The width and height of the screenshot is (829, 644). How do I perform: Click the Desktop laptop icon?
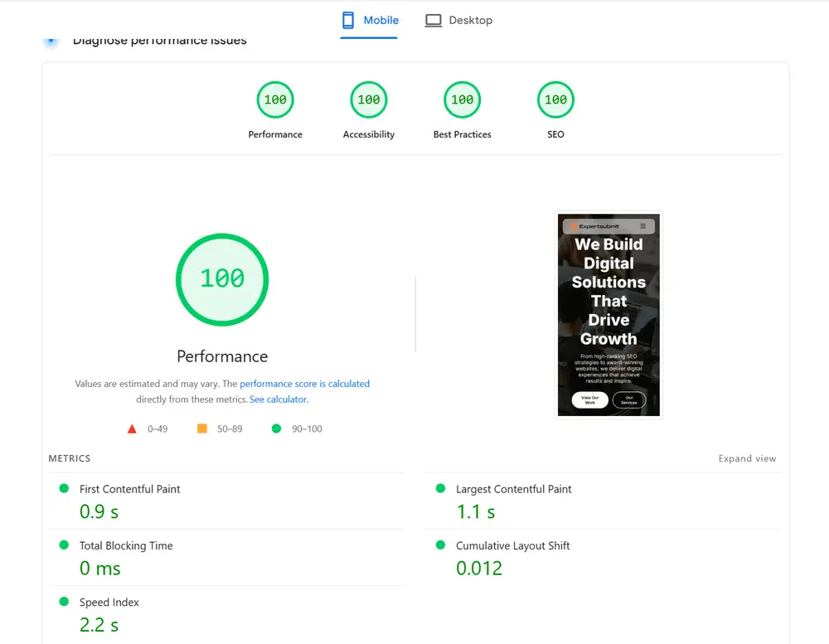[x=433, y=19]
